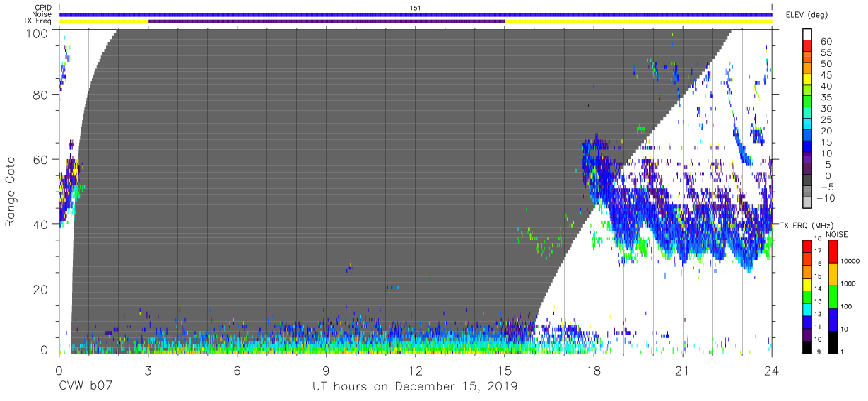Click the '9' tick on the UT hours axis
The height and width of the screenshot is (401, 868).
pos(327,369)
